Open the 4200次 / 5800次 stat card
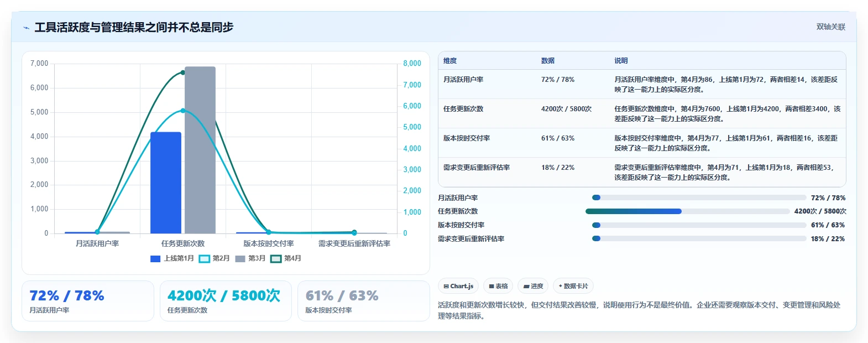 click(x=226, y=301)
